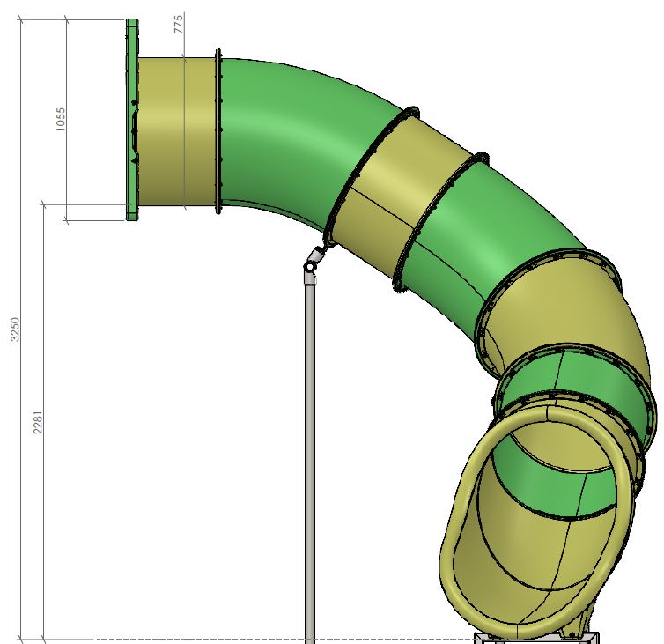The height and width of the screenshot is (644, 664).
Task: Select the yellow slide exit opening
Action: (537, 522)
